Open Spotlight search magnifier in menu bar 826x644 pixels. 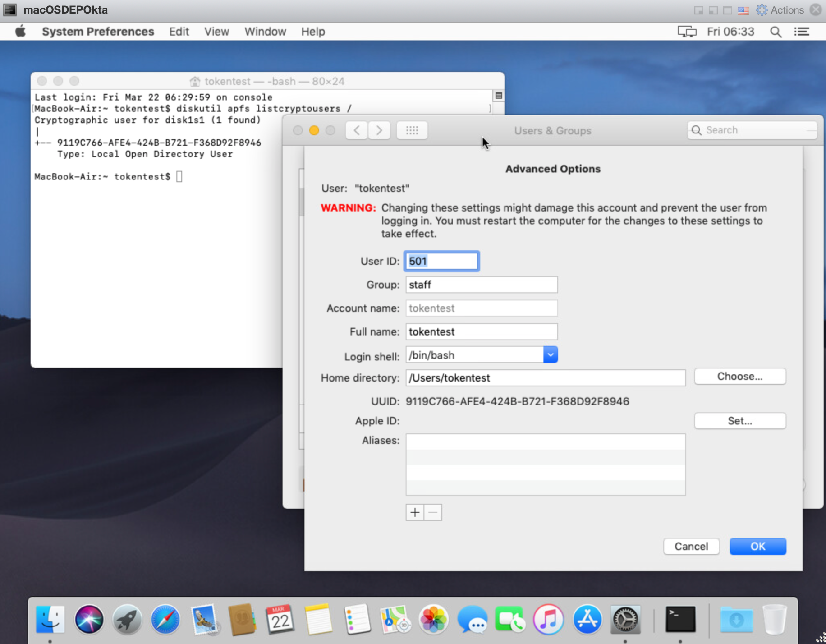click(776, 32)
